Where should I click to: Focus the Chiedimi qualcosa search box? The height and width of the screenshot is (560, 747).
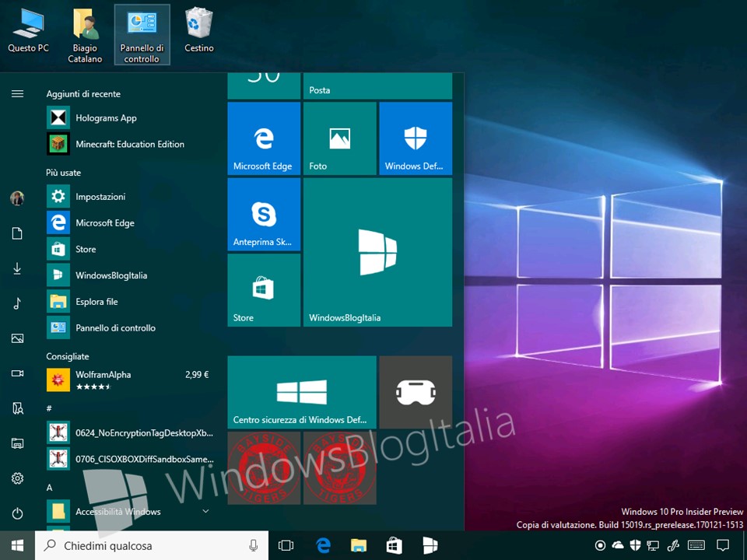[152, 546]
